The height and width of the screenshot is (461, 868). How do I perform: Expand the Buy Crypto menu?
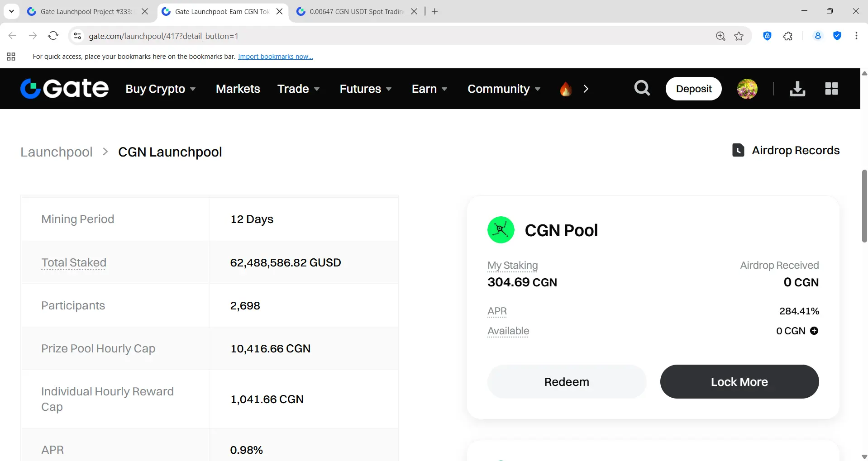point(161,89)
